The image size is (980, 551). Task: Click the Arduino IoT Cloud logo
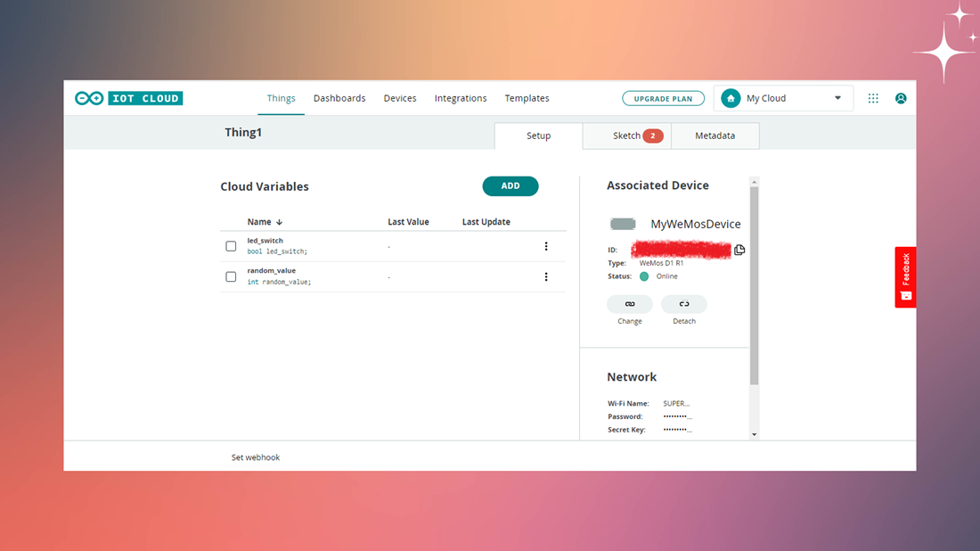click(x=129, y=98)
